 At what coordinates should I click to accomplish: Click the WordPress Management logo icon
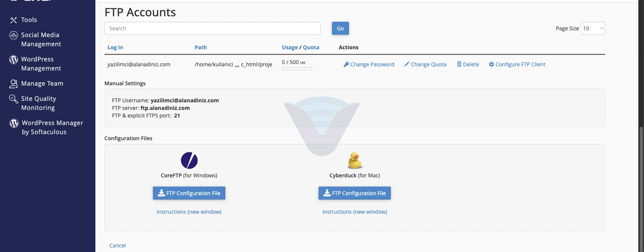click(14, 59)
